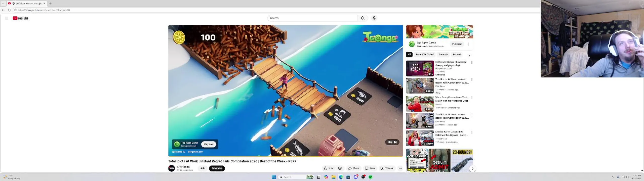Open the browser tab list dropdown

3,3
